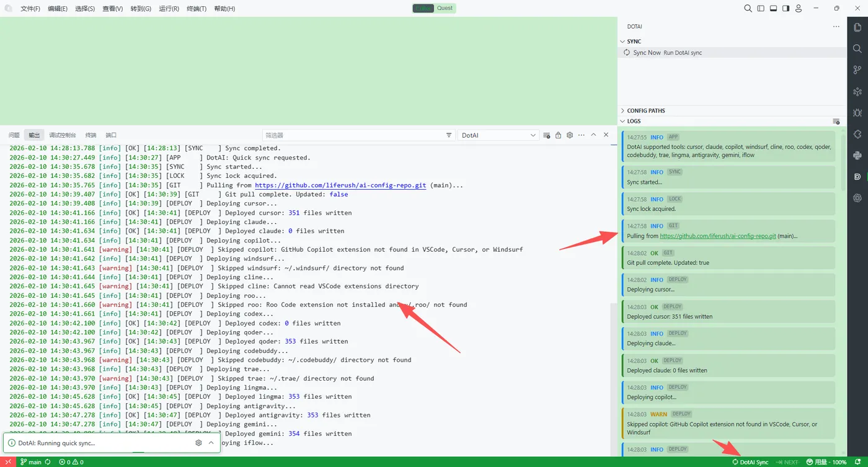Click the 'Deployed cursor: 351 files written' log card
The width and height of the screenshot is (868, 467).
(x=728, y=312)
